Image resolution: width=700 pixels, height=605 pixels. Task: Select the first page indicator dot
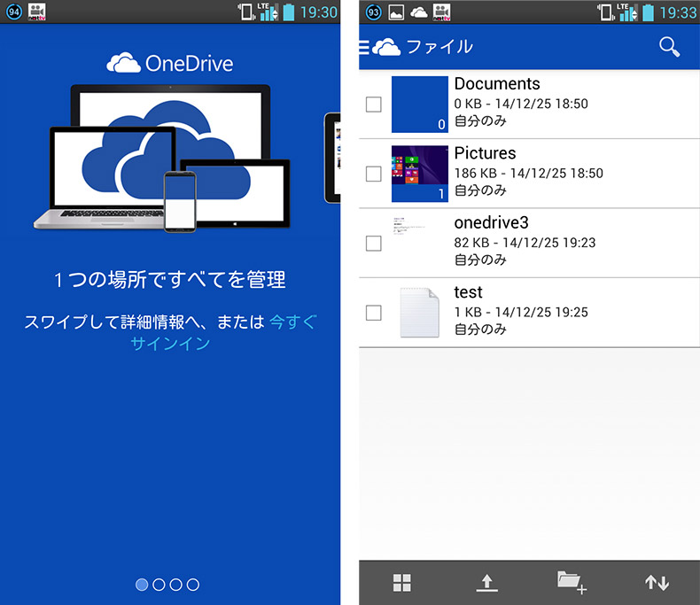click(x=142, y=585)
